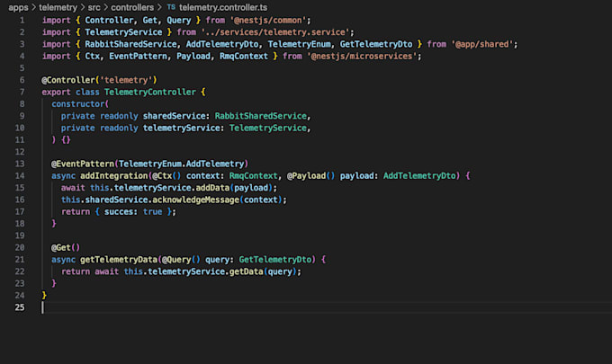
Task: Click the 'addData' call on line 15
Action: [212, 188]
